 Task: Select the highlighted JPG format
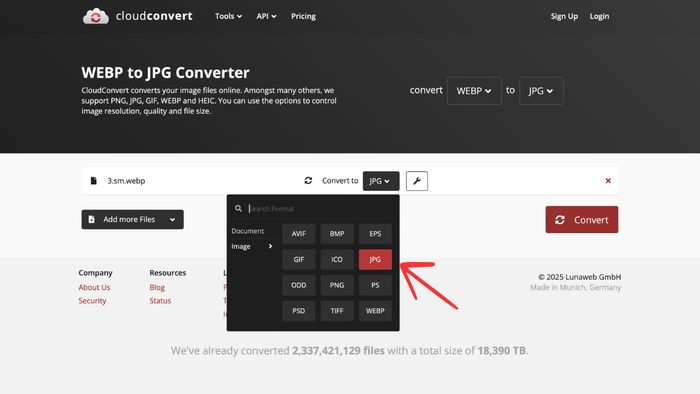375,259
